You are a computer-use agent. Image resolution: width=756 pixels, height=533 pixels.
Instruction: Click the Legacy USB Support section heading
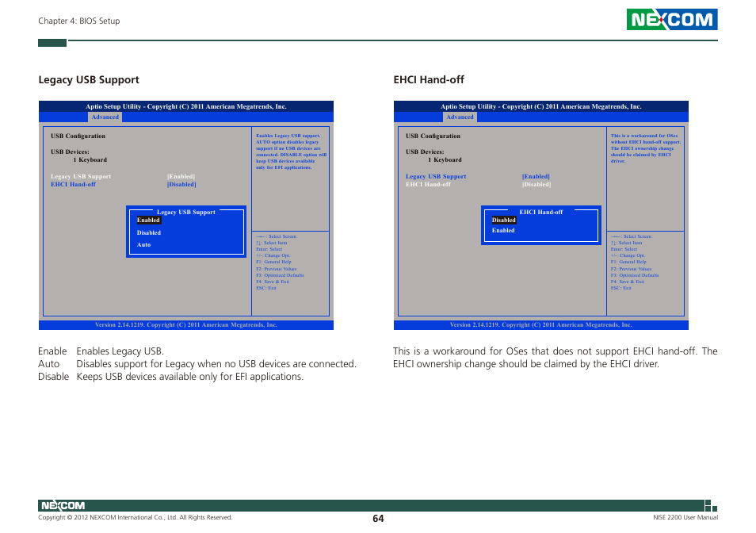coord(89,80)
